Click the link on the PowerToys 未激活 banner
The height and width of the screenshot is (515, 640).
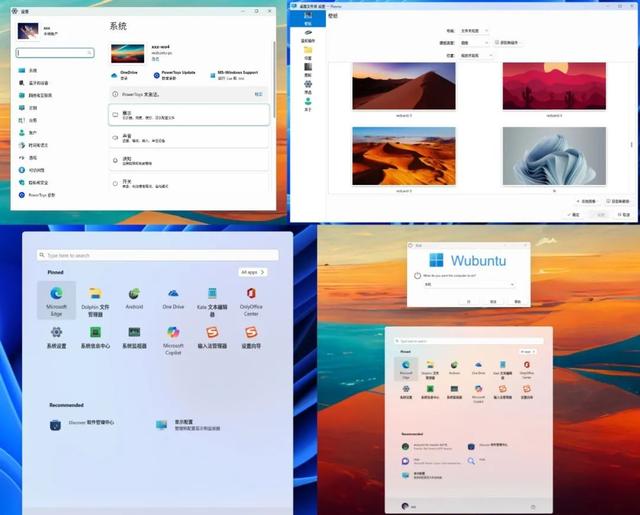tap(258, 94)
